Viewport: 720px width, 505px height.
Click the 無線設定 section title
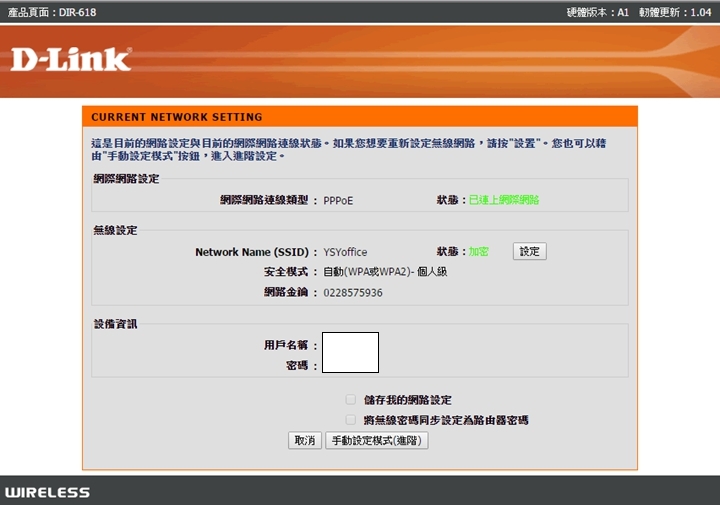coord(115,230)
